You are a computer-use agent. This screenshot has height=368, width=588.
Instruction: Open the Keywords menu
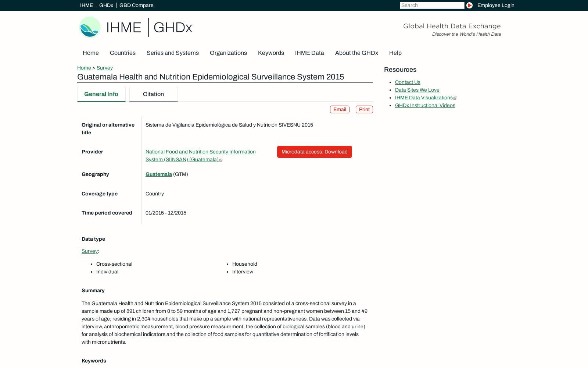click(271, 53)
